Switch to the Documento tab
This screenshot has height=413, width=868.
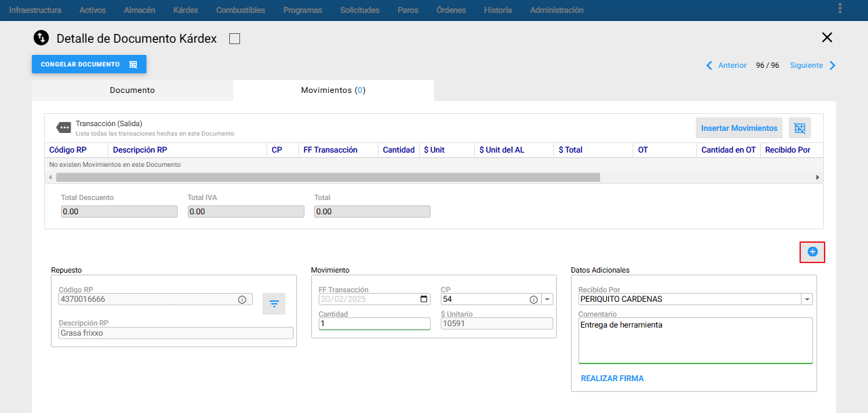point(132,90)
